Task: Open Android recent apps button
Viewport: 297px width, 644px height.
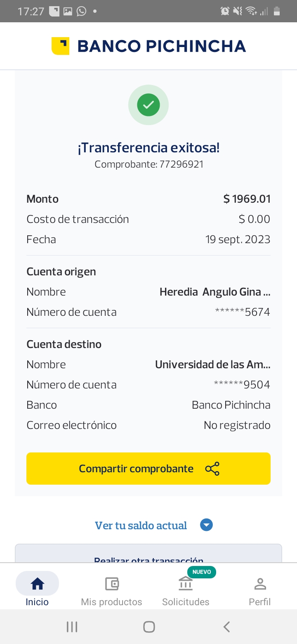Action: pyautogui.click(x=72, y=627)
